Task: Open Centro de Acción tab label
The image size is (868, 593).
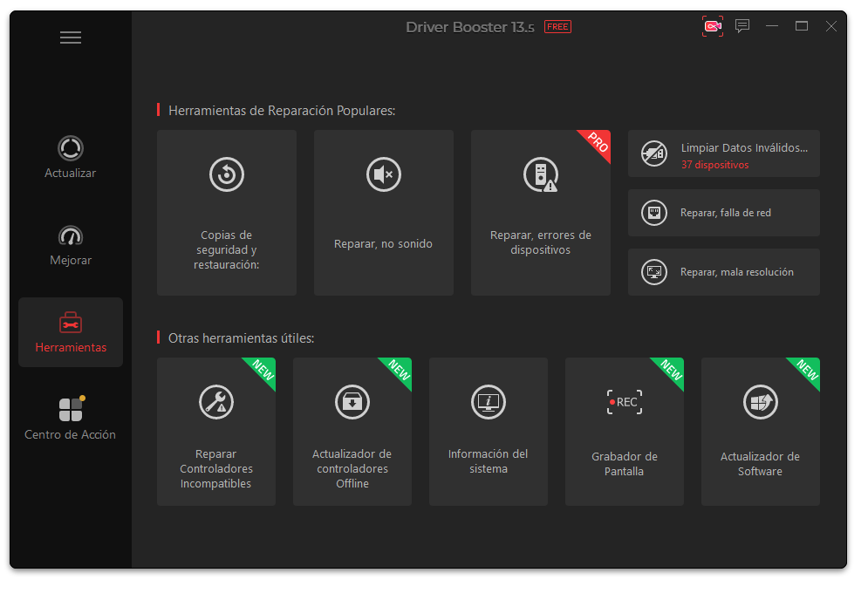Action: click(71, 435)
